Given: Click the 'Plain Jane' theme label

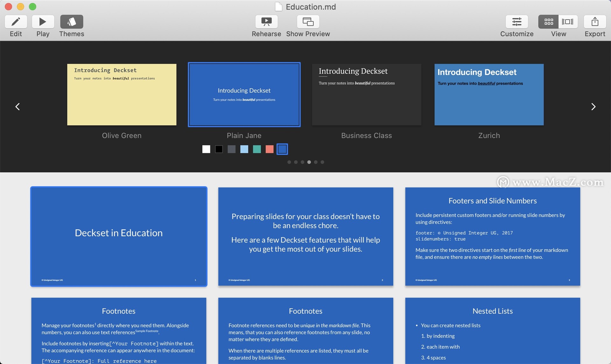Looking at the screenshot, I should tap(244, 135).
